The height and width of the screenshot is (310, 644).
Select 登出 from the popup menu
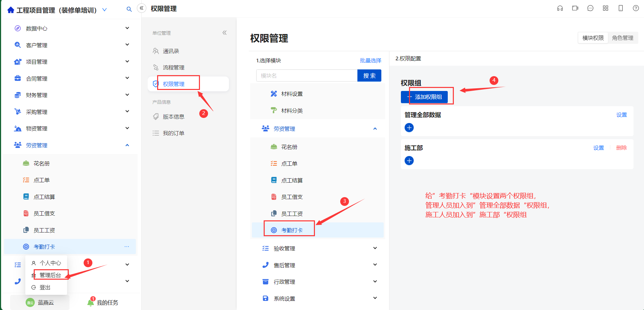click(47, 287)
